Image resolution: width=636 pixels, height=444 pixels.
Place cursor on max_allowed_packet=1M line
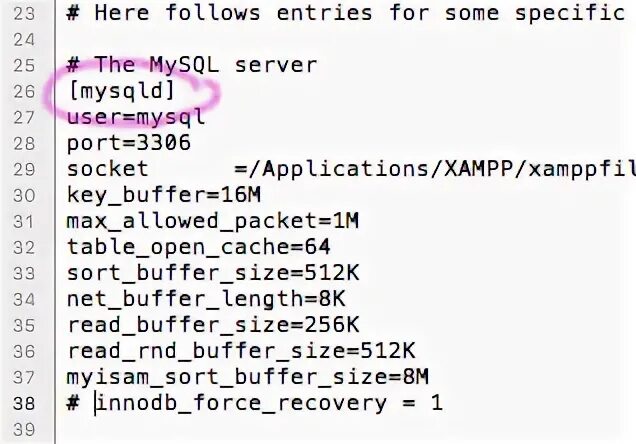coord(213,221)
